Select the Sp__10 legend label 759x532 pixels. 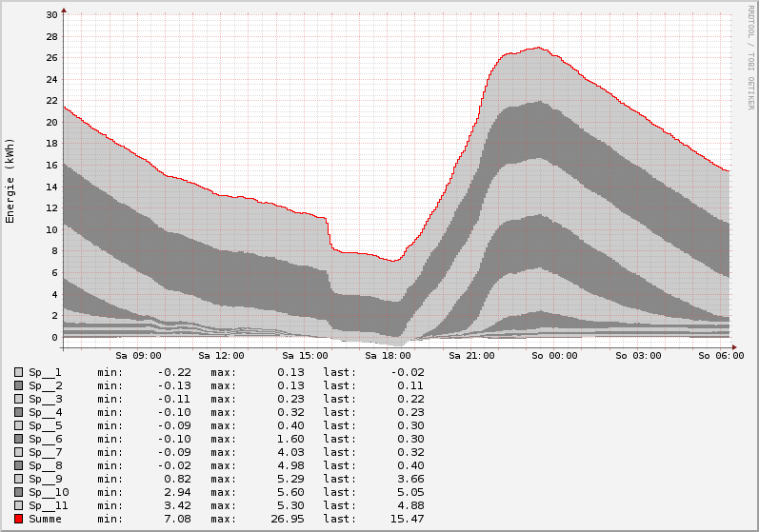click(x=48, y=492)
